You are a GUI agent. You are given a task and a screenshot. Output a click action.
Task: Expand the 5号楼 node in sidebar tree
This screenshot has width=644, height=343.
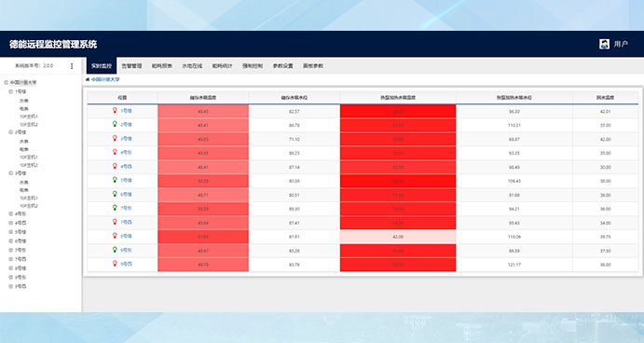[11, 232]
